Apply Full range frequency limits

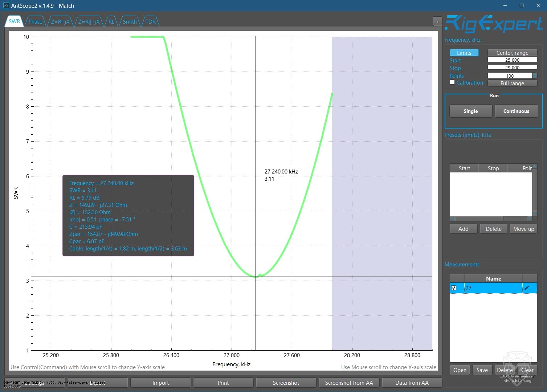512,83
